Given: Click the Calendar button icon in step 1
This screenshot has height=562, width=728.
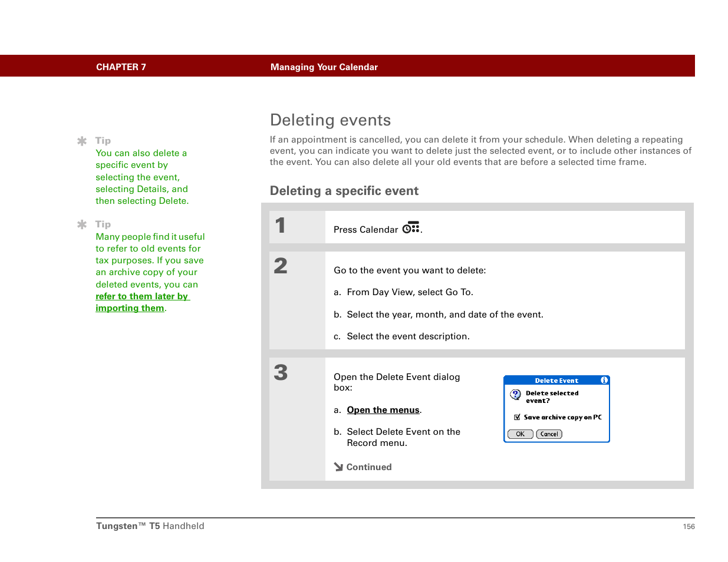Looking at the screenshot, I should click(411, 228).
